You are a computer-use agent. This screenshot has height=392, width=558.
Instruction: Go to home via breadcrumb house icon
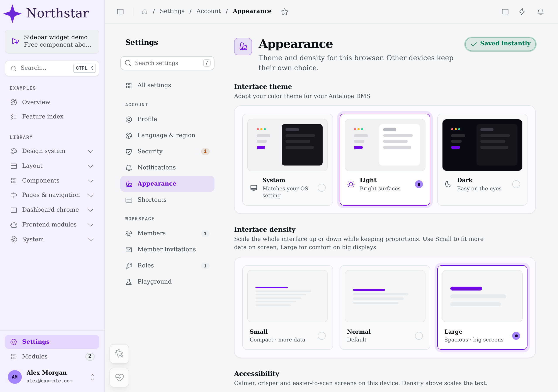(144, 12)
